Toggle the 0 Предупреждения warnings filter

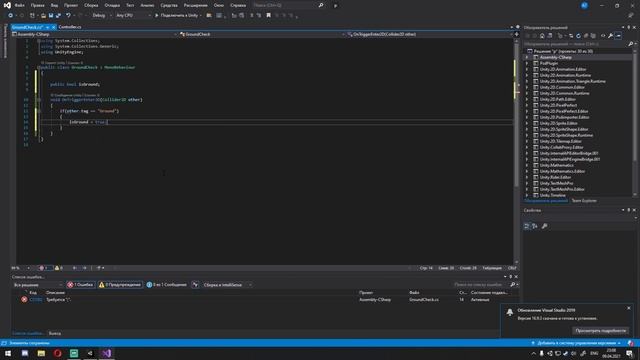tap(120, 285)
